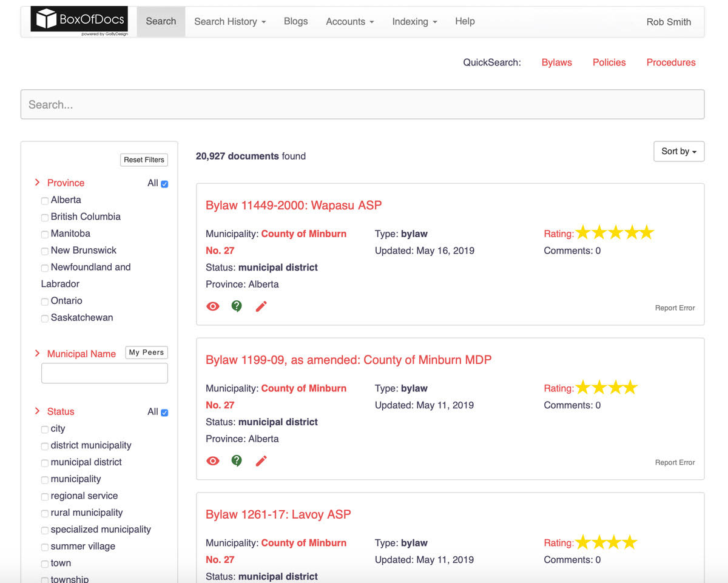Check the district municipality status filter
The height and width of the screenshot is (583, 728).
45,447
